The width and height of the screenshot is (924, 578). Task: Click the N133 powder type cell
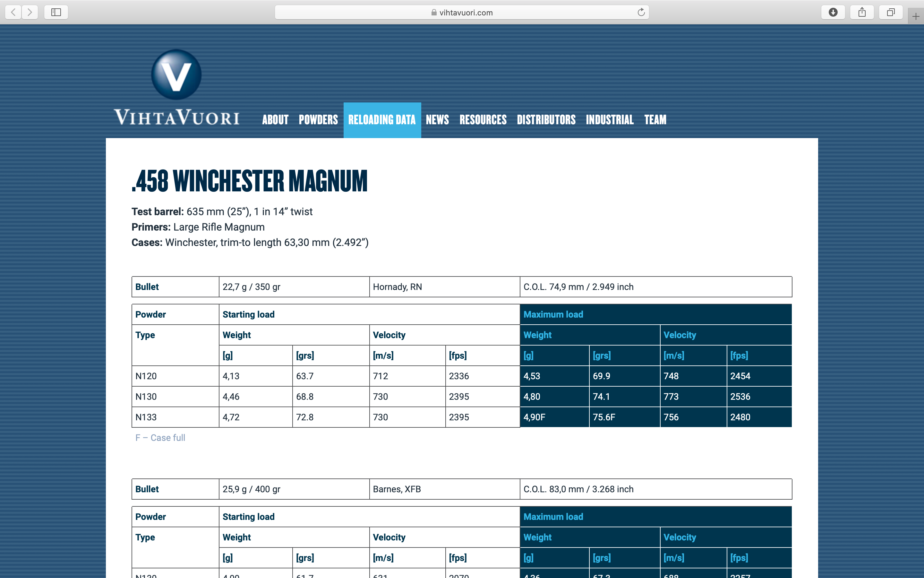coord(175,417)
